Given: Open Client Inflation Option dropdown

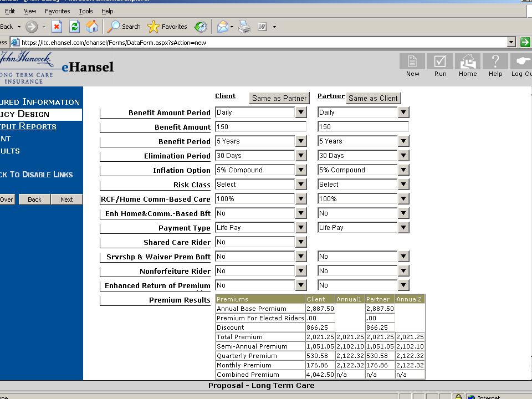Looking at the screenshot, I should pyautogui.click(x=301, y=170).
